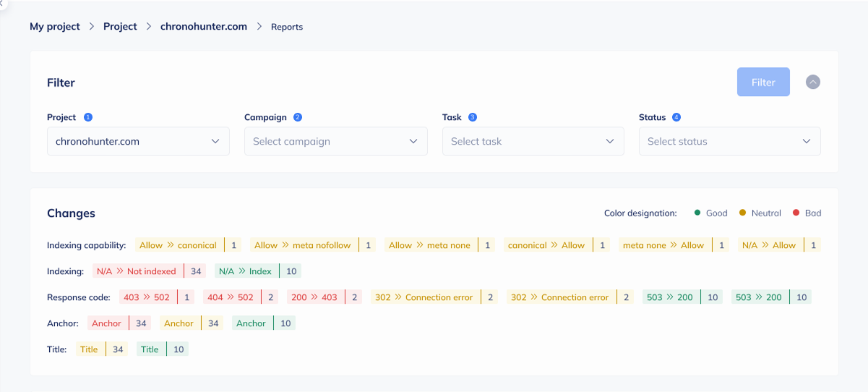Click the info badge 3 next to Task
This screenshot has width=868, height=392.
point(473,117)
